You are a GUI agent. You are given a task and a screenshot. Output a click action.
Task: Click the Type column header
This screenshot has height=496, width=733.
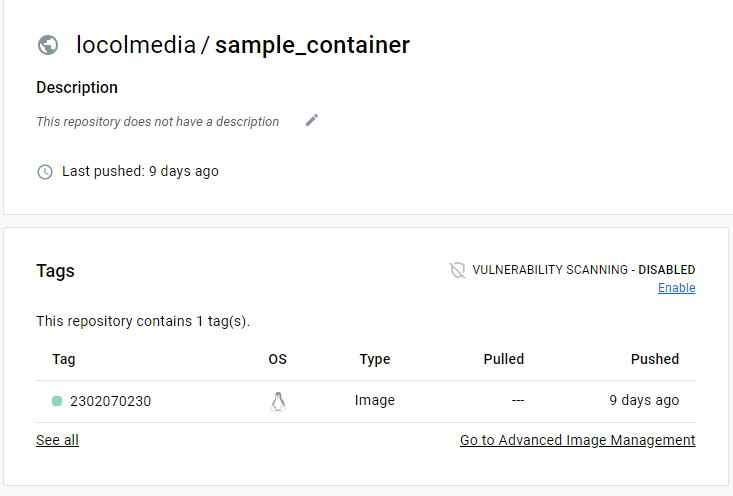pos(375,359)
